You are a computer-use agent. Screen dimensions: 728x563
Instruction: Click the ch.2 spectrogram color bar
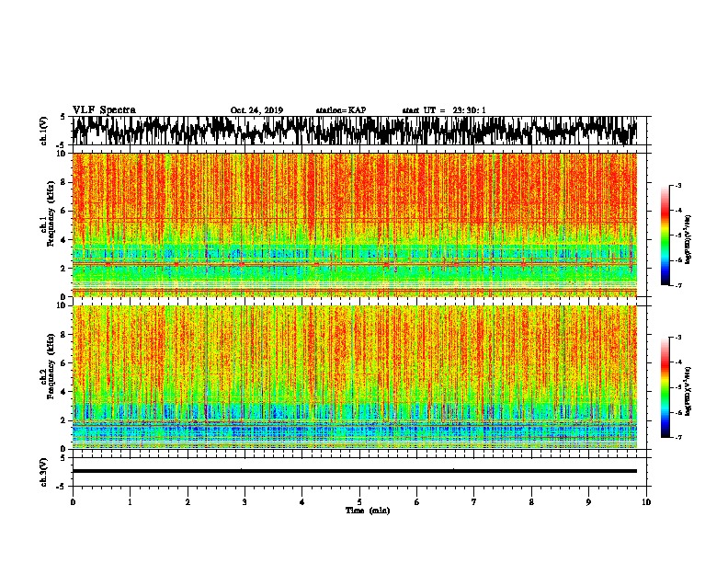click(665, 387)
